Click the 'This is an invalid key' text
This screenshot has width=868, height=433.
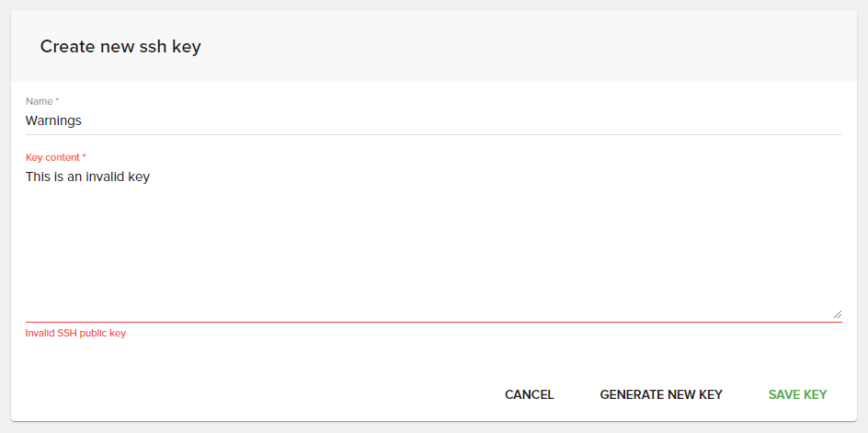click(87, 177)
